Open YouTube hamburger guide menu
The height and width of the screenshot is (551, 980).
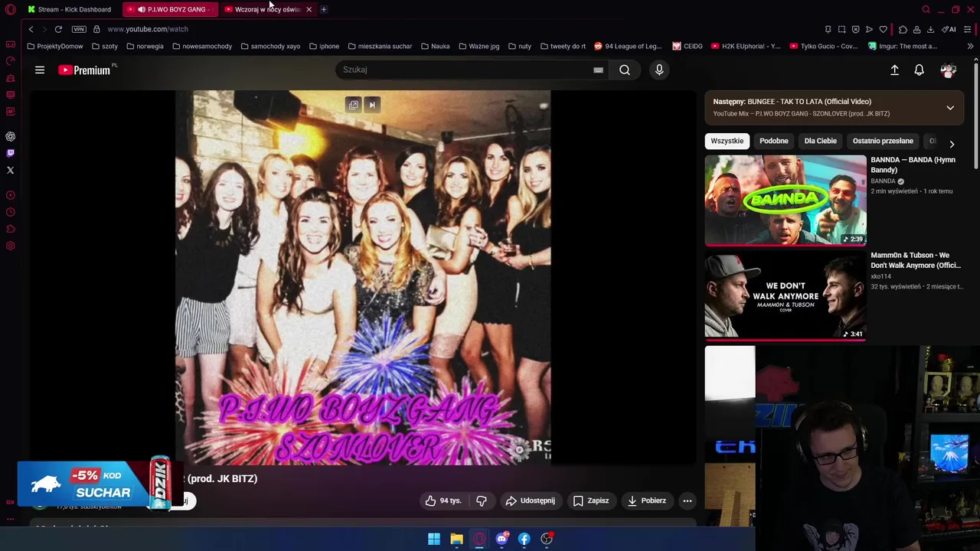(x=40, y=70)
